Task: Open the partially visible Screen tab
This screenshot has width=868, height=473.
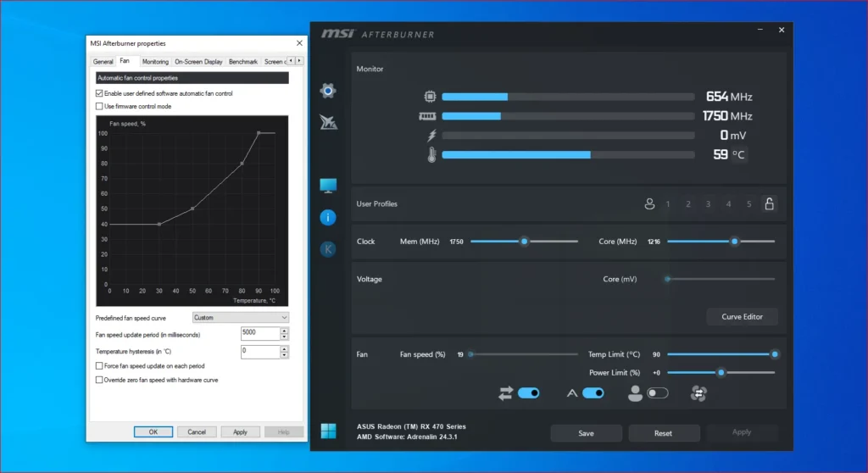Action: (275, 62)
